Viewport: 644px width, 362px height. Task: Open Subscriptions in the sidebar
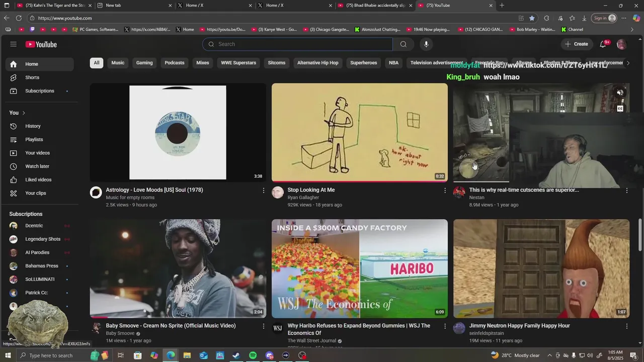pyautogui.click(x=40, y=91)
